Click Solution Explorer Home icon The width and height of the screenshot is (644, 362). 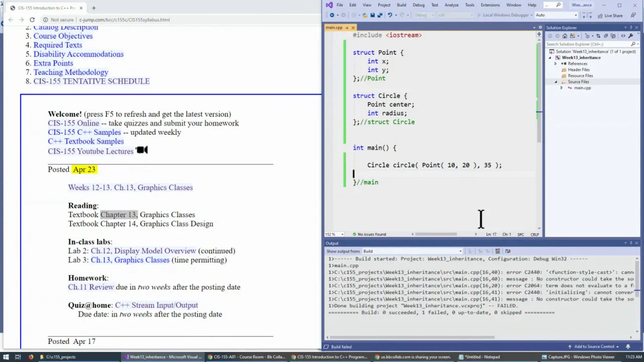pyautogui.click(x=565, y=36)
